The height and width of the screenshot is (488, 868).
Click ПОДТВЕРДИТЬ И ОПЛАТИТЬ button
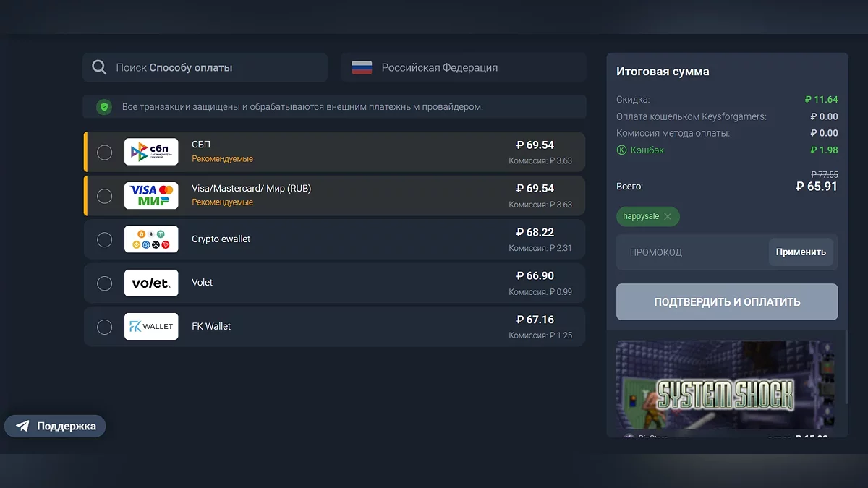point(727,302)
